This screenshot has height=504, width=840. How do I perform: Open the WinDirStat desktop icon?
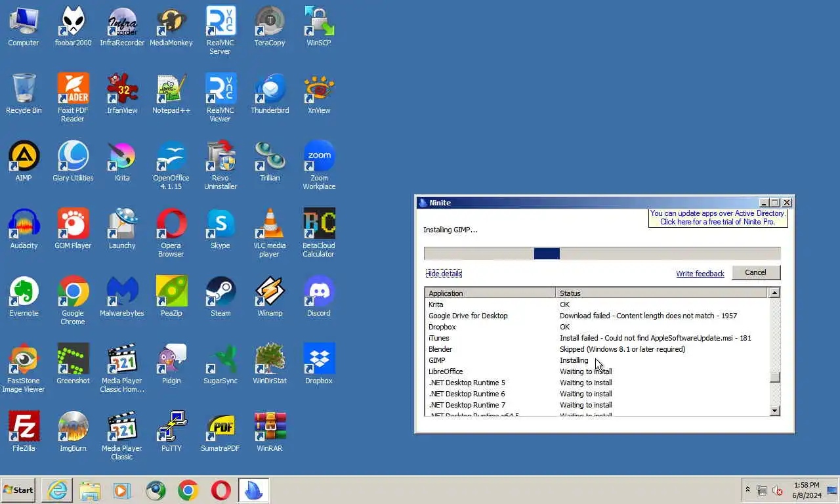click(270, 365)
